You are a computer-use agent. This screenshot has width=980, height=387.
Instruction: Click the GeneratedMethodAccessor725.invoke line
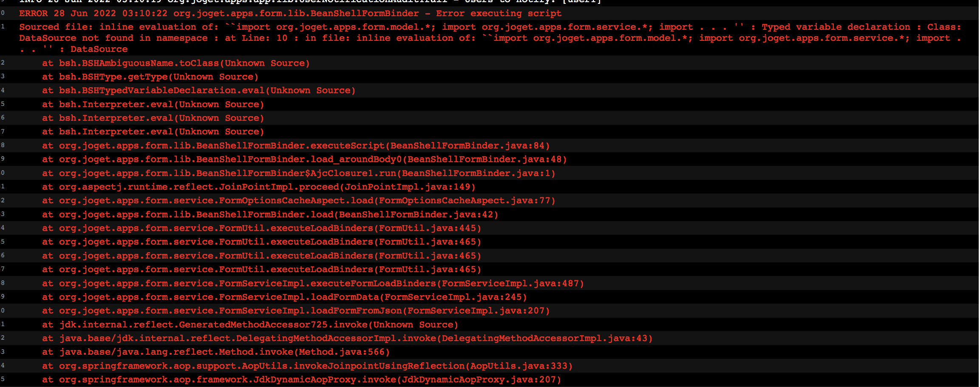click(x=250, y=324)
